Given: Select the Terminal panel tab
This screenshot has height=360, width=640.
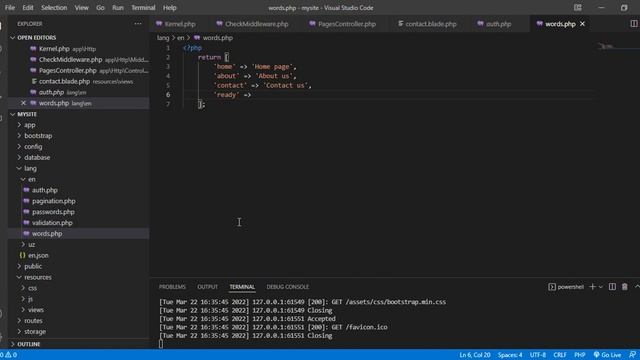Looking at the screenshot, I should click(x=242, y=287).
